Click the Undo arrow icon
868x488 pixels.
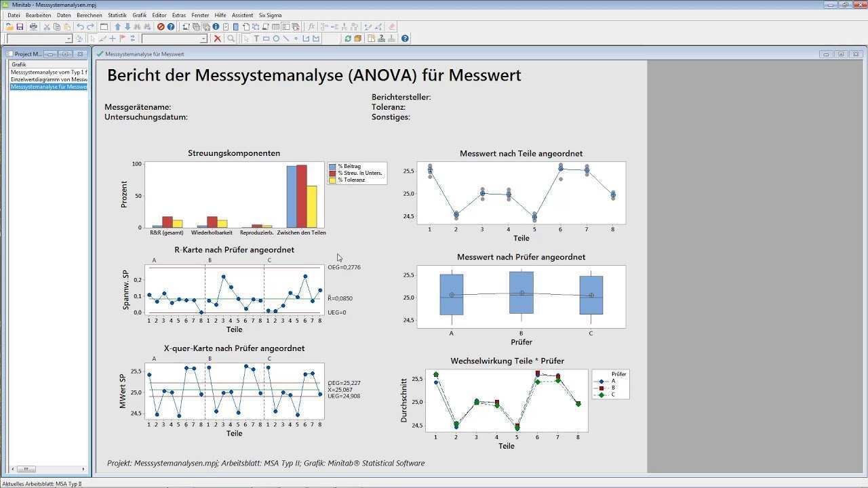pyautogui.click(x=80, y=27)
